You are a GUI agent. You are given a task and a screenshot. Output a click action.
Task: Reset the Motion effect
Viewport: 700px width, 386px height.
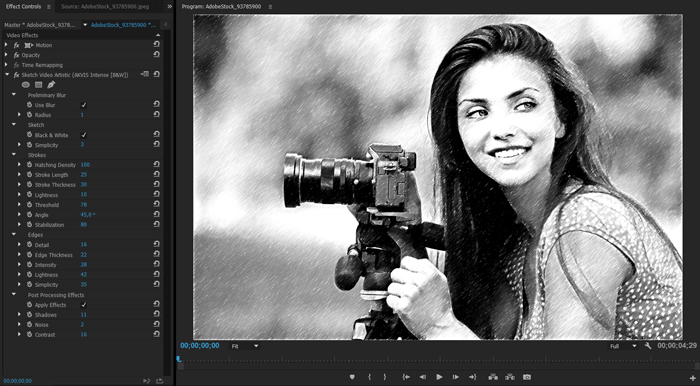[157, 45]
